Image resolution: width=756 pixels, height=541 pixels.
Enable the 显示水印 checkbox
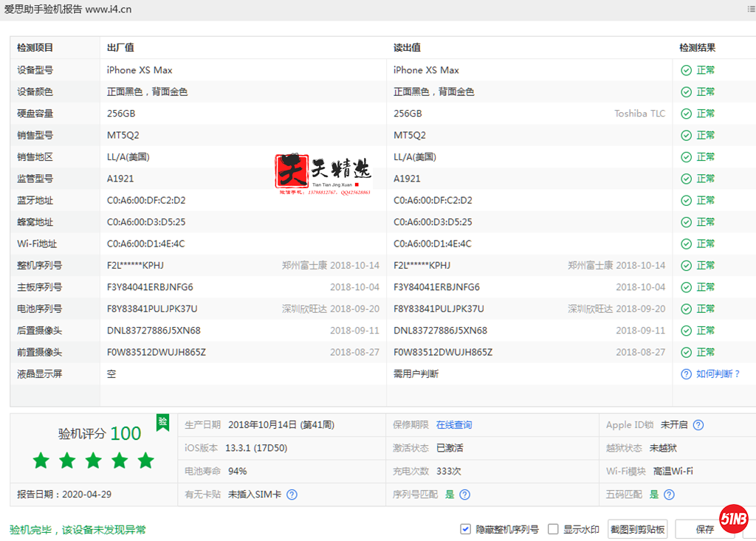[x=553, y=529]
